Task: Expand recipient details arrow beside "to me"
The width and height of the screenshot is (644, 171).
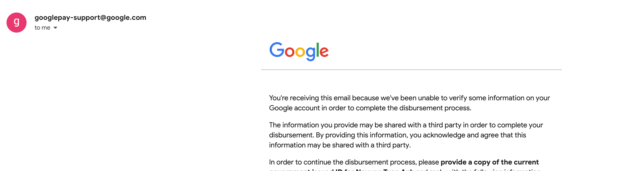Action: tap(55, 28)
